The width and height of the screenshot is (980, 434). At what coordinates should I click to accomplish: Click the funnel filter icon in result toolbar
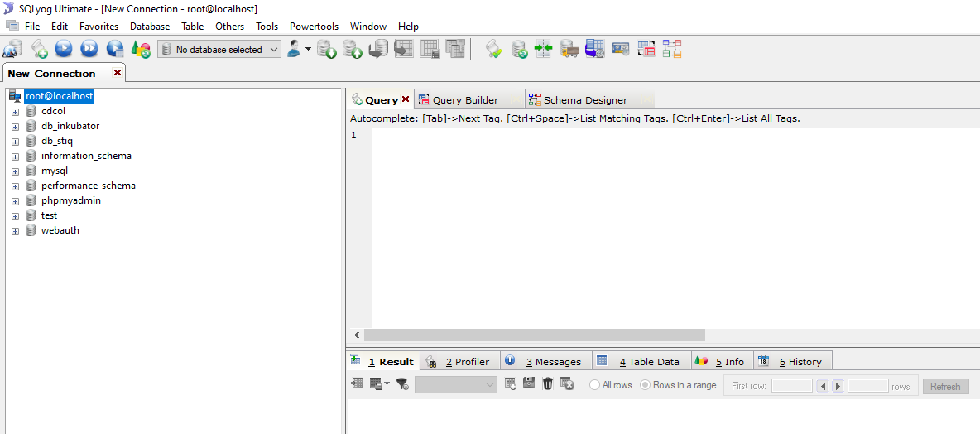403,384
